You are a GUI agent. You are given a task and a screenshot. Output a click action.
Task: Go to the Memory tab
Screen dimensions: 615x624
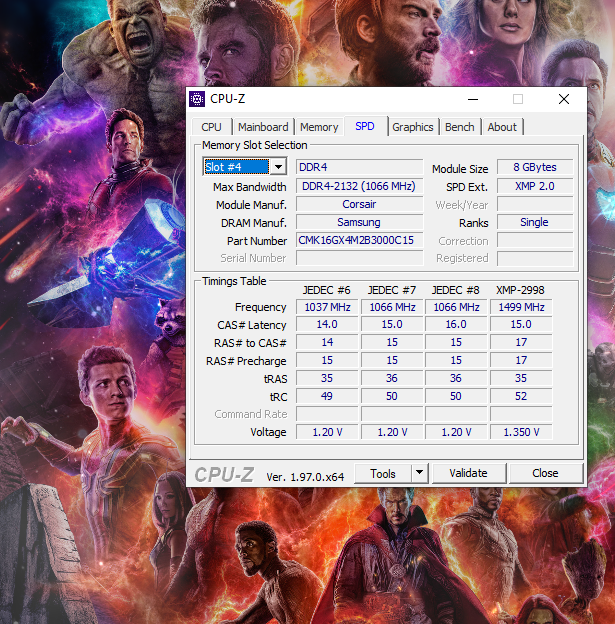[319, 127]
